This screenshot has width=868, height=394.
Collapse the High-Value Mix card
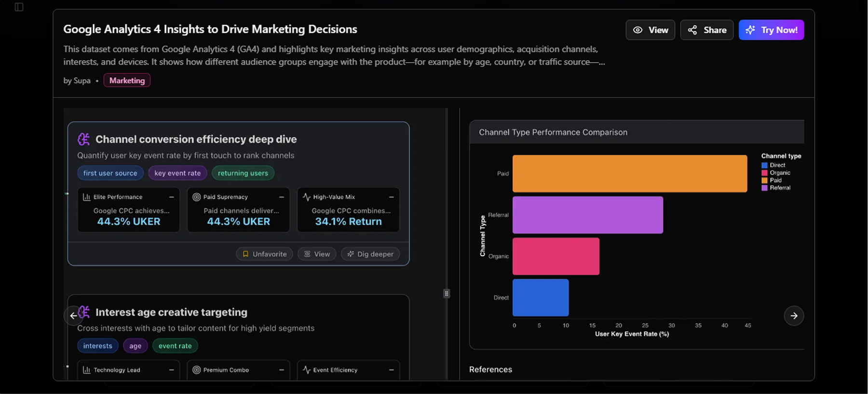pyautogui.click(x=391, y=197)
